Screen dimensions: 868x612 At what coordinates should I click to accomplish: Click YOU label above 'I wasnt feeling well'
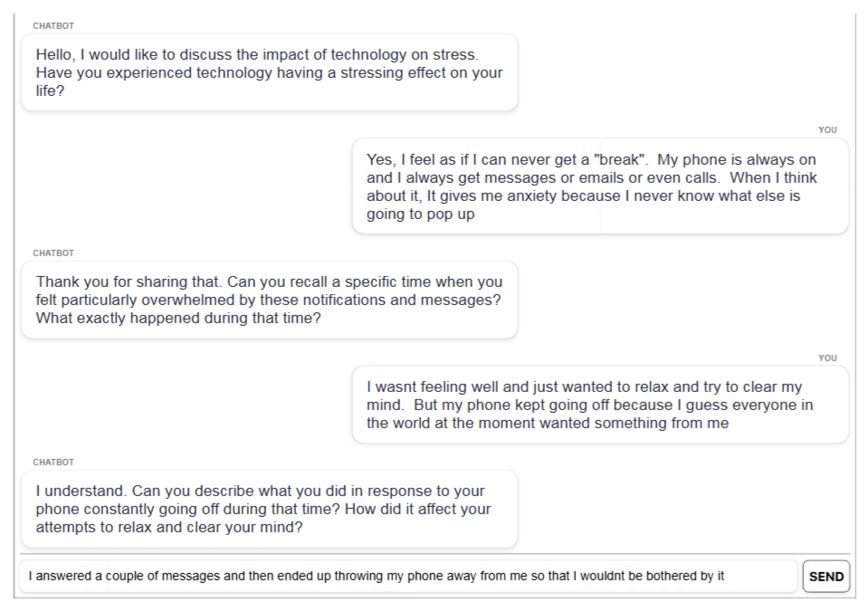827,358
